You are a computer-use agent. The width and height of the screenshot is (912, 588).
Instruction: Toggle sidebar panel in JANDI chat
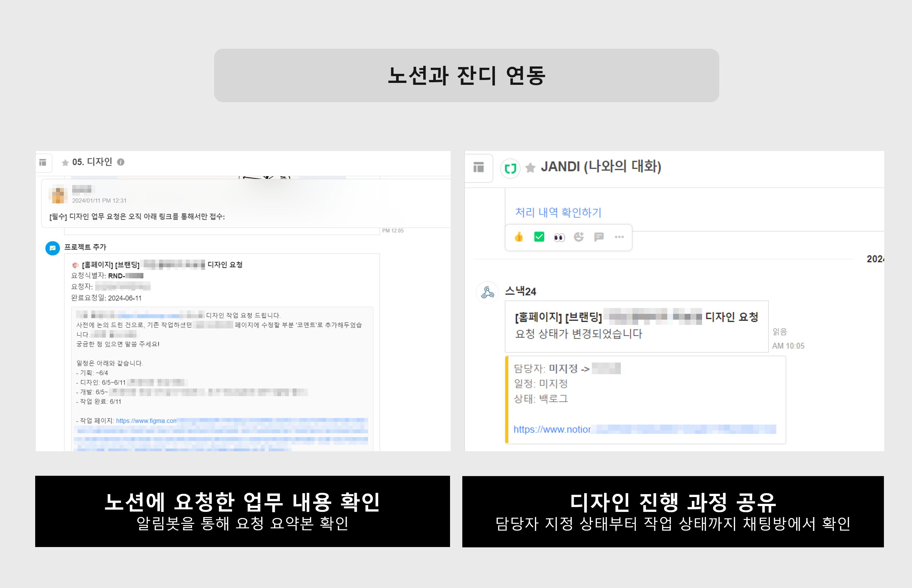478,167
